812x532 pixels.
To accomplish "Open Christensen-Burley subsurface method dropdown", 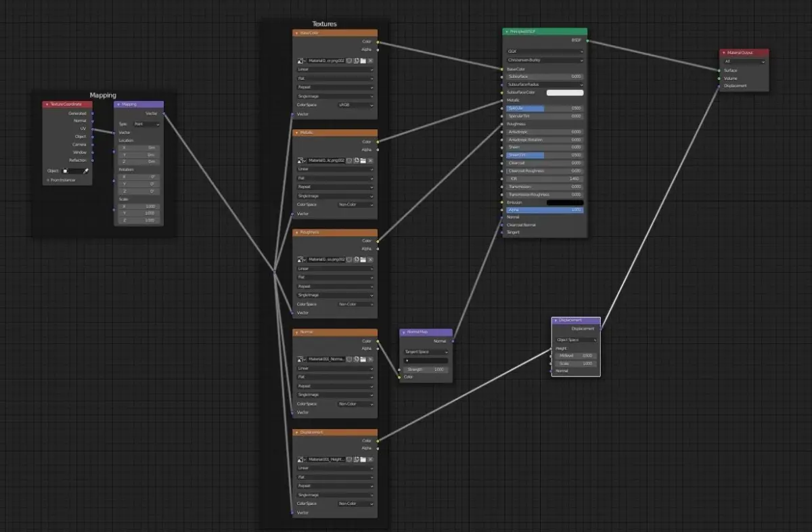I will (545, 60).
